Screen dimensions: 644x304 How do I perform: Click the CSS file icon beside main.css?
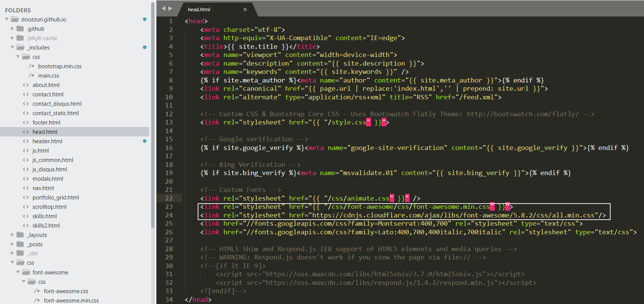coord(32,76)
